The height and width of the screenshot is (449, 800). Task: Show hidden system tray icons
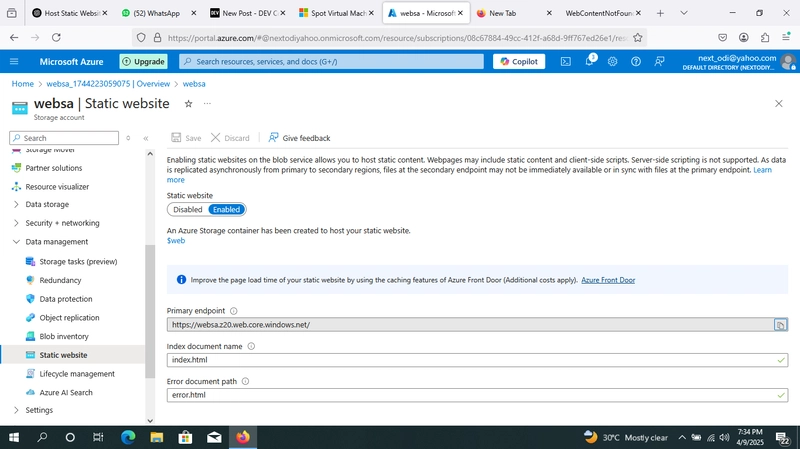click(x=682, y=437)
